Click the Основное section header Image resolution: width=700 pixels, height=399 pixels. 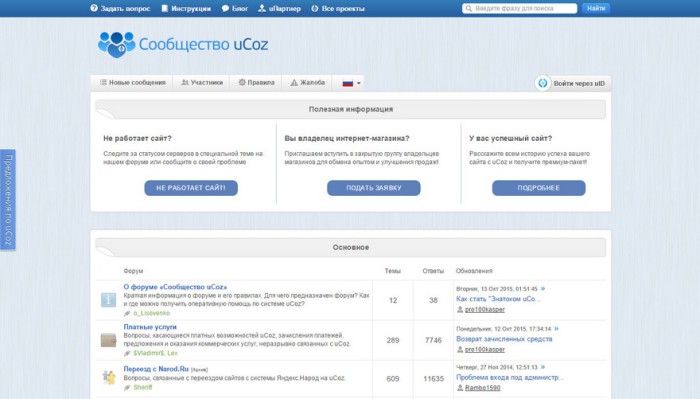click(351, 247)
